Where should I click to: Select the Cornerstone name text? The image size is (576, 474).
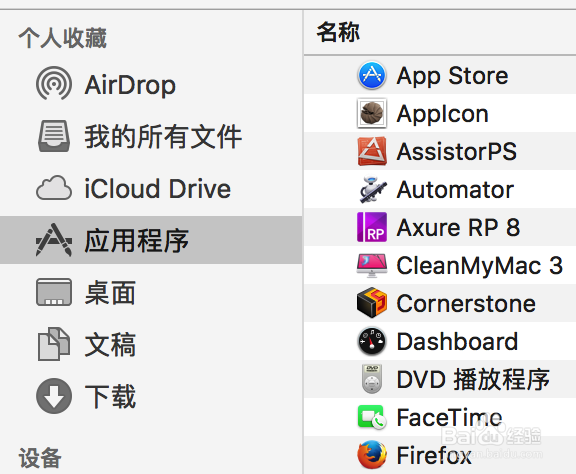466,304
